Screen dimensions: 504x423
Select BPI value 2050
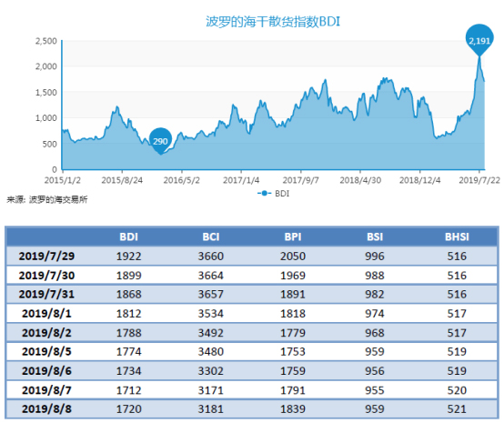click(293, 257)
